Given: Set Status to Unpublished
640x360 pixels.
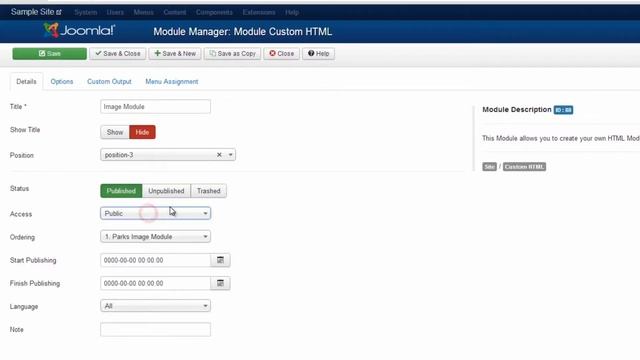Looking at the screenshot, I should pos(166,191).
